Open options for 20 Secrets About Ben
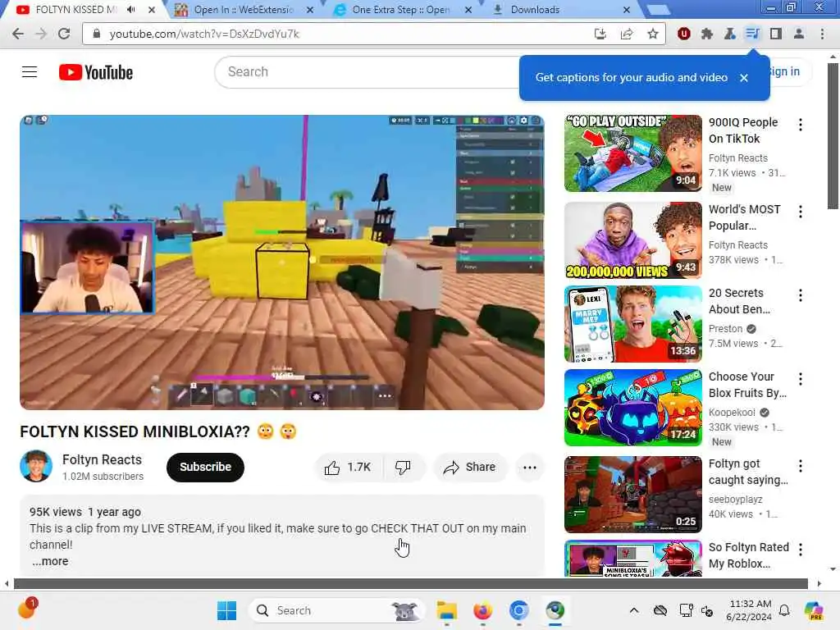 point(801,295)
